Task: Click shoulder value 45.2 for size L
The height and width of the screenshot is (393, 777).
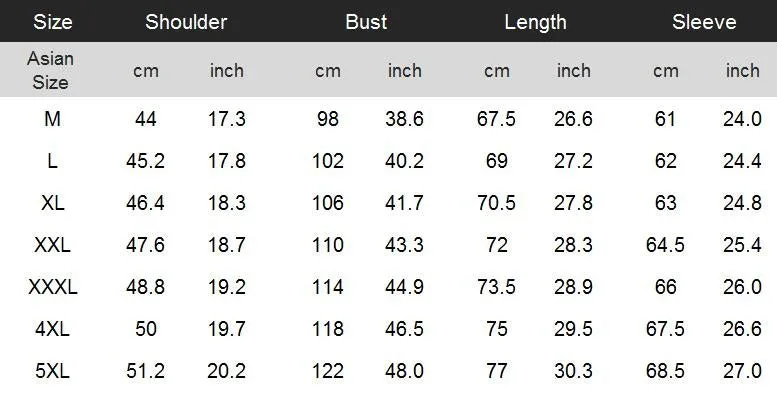Action: [x=145, y=161]
